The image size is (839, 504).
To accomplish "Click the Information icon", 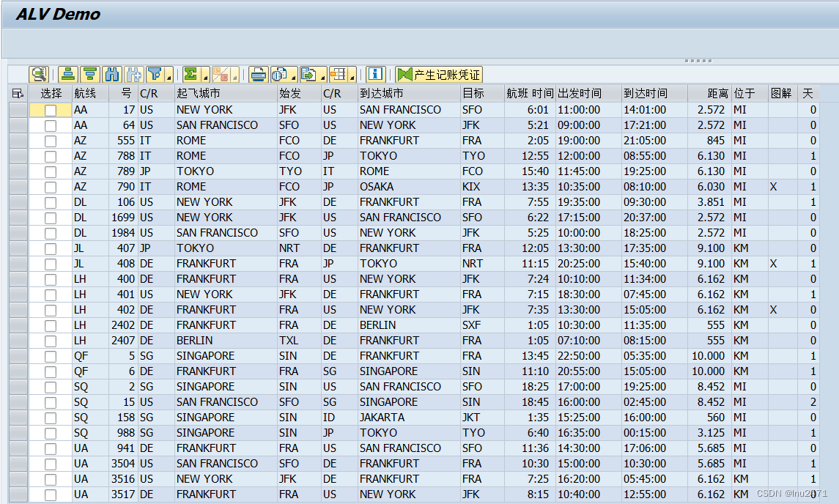I will (377, 74).
